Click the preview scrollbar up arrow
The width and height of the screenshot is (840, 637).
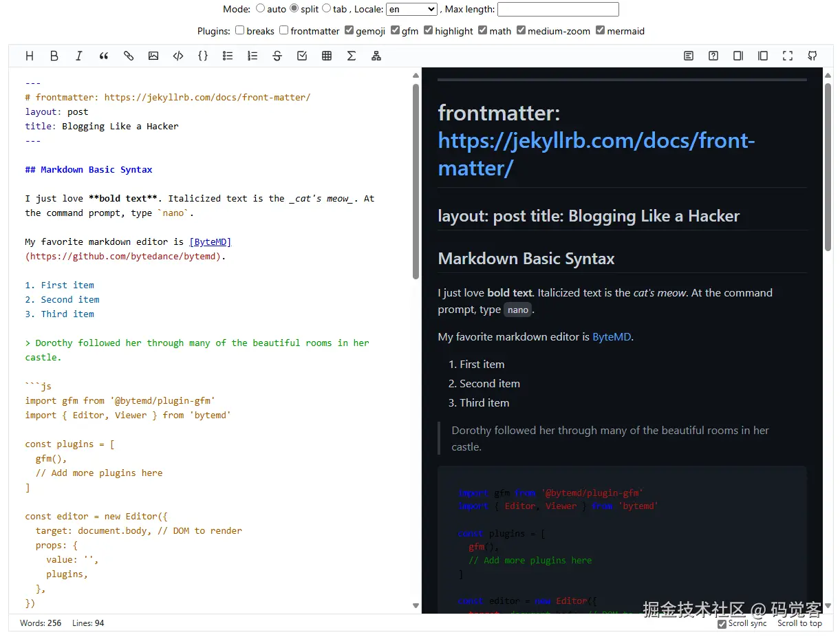coord(828,76)
